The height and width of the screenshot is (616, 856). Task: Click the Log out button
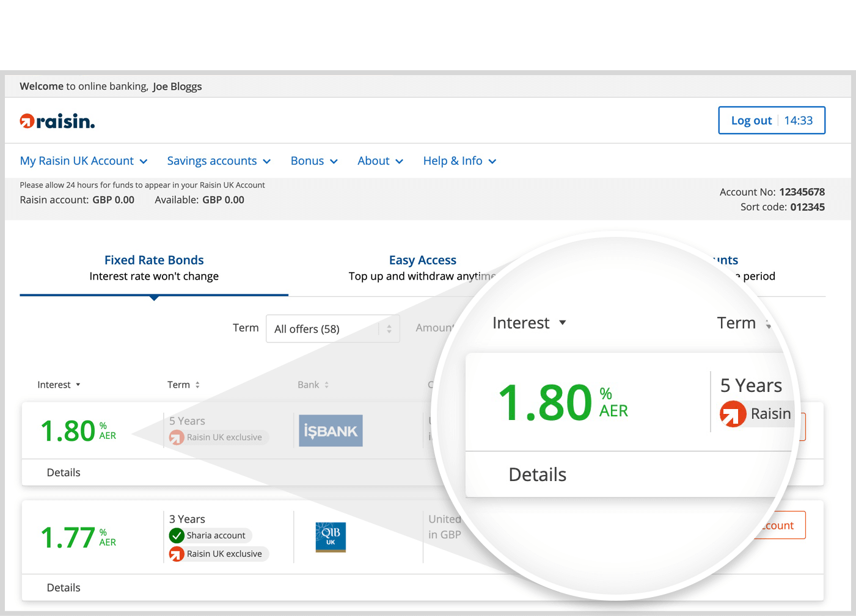coord(772,120)
